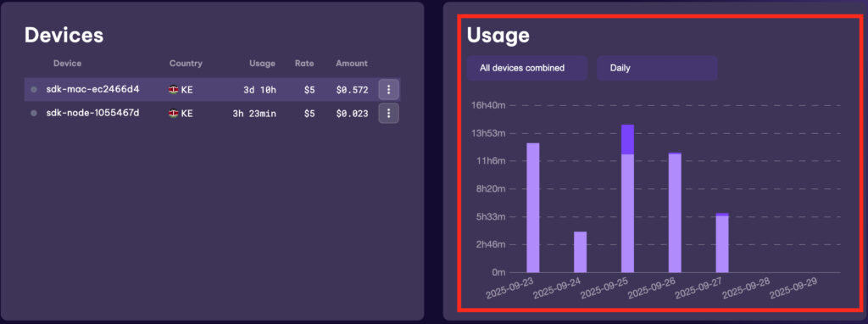This screenshot has height=324, width=868.
Task: Click the 2025-09-29 date label
Action: pyautogui.click(x=793, y=288)
